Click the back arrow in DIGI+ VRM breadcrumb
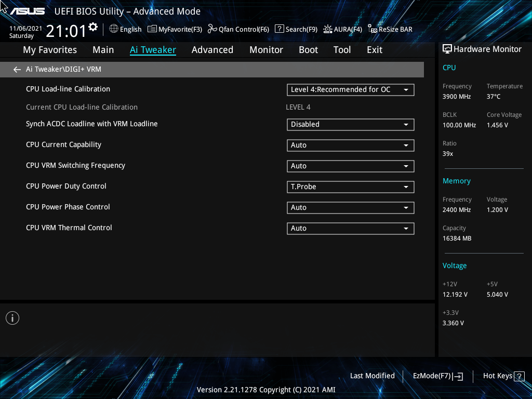532x399 pixels. pyautogui.click(x=17, y=70)
